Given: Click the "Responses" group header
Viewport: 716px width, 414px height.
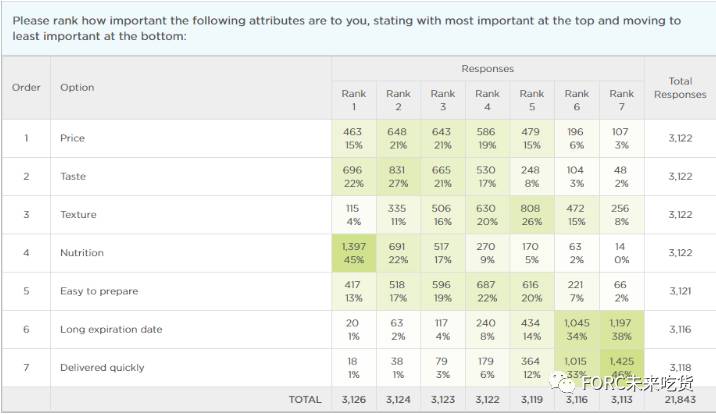Looking at the screenshot, I should click(x=487, y=69).
